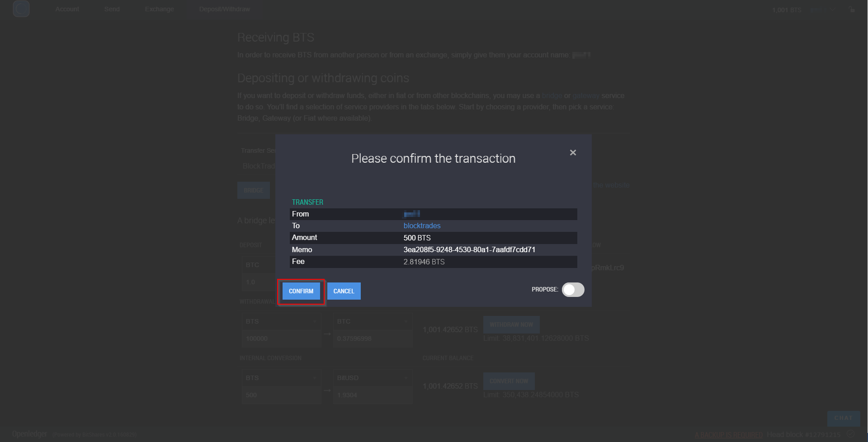
Task: Click the 'Head block #12791215' status text
Action: 803,435
